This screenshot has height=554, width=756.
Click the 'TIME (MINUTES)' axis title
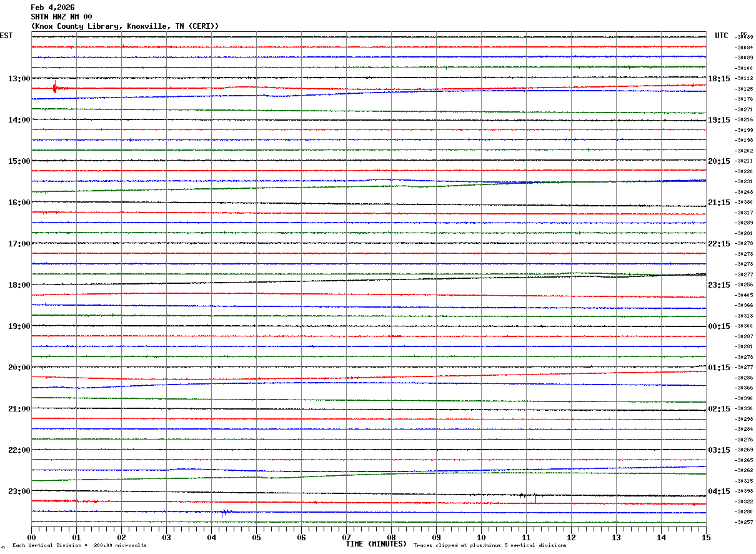tap(376, 544)
